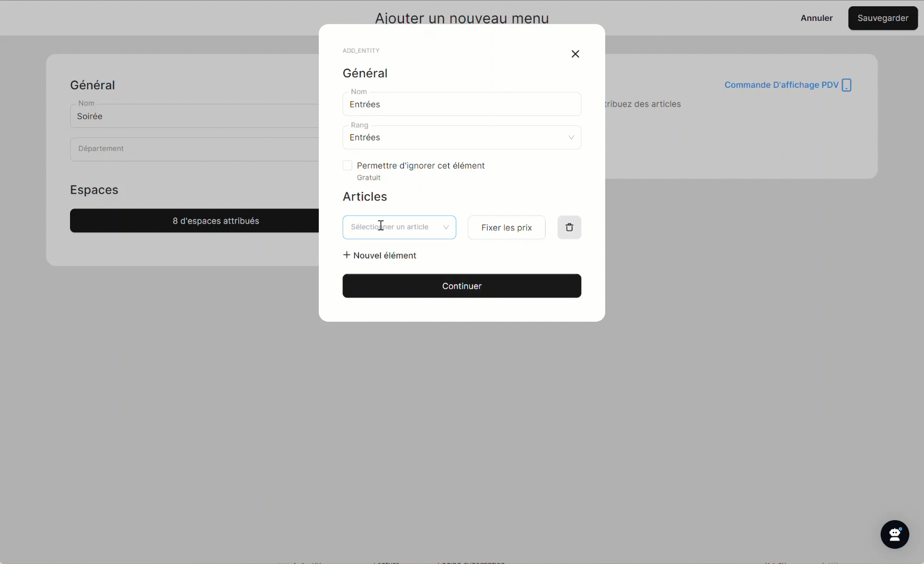Click the PDV device icon
Image resolution: width=924 pixels, height=564 pixels.
(847, 85)
